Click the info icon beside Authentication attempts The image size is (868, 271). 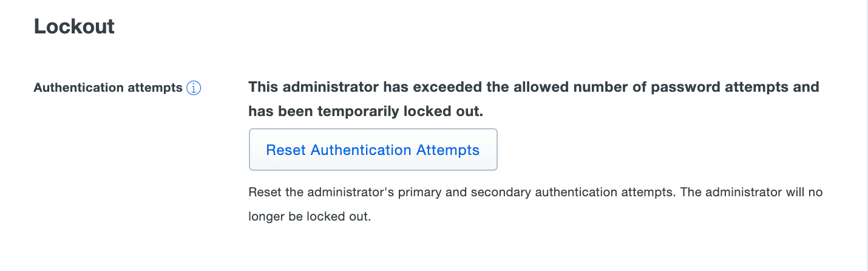click(194, 88)
